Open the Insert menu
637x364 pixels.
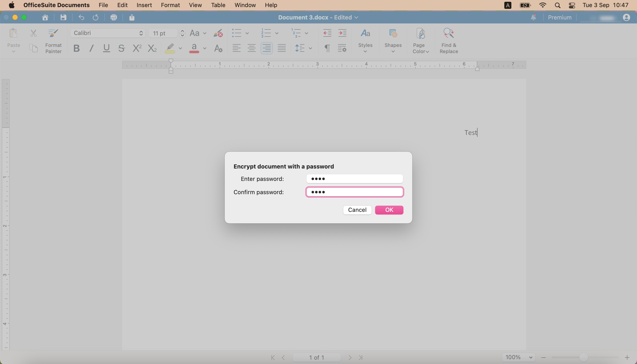point(144,5)
